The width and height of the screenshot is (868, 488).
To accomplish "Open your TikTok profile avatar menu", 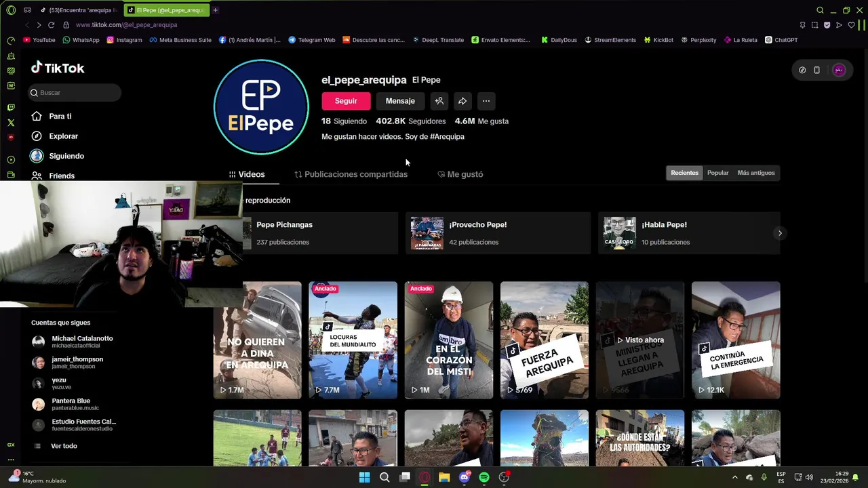I will (839, 70).
